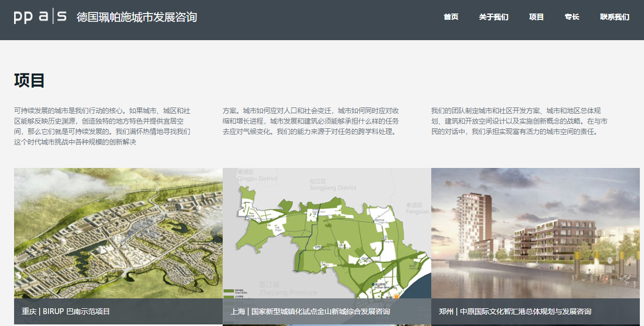Open the Chongqing aerial rendering thumbnail

click(x=118, y=232)
